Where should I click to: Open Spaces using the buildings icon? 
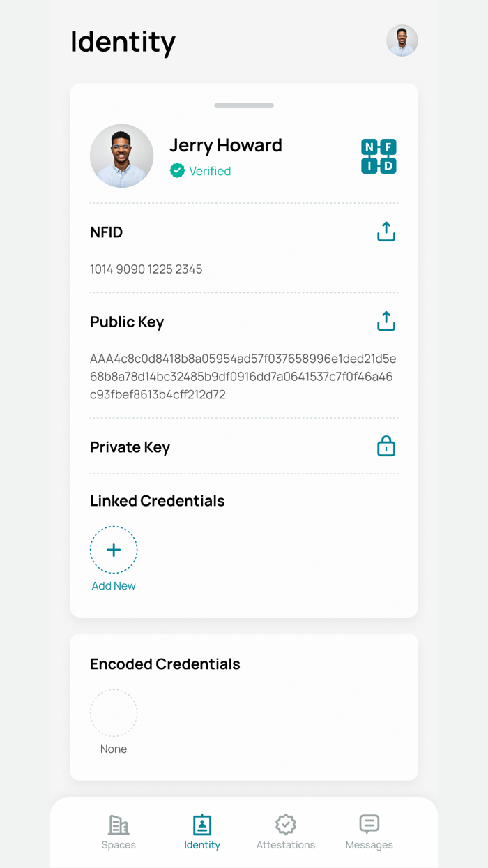point(119,825)
